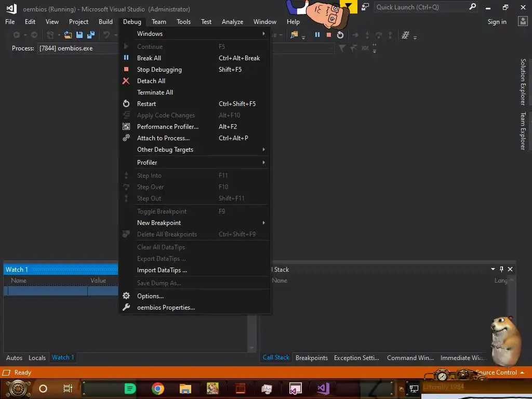Click the Visual Studio logo icon in title bar
The image size is (532, 399).
click(11, 8)
